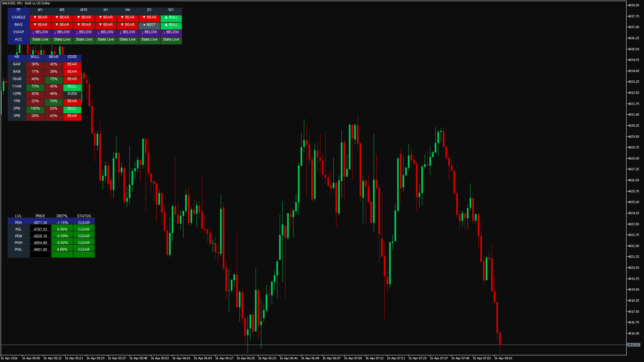Screen dimensions: 644x362
Task: Click the 2PM 100% bull percentage cell
Action: (35, 109)
